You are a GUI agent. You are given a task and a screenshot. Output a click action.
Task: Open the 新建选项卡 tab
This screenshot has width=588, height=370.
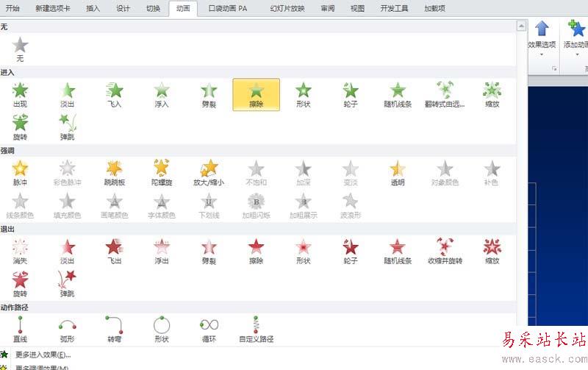point(53,8)
